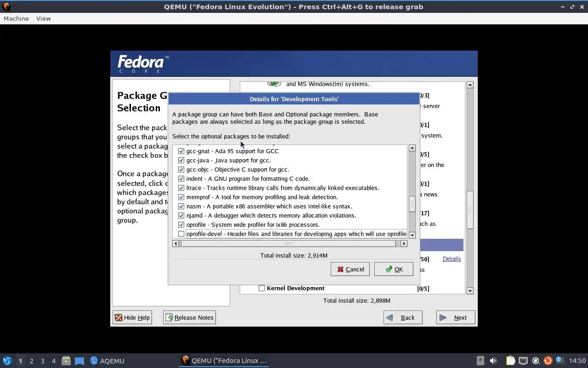Click the orange software updater tray icon
Viewport: 588px width, 368px height.
[x=548, y=361]
